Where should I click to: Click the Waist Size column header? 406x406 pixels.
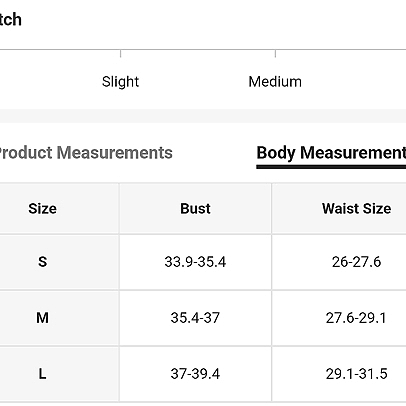click(356, 209)
